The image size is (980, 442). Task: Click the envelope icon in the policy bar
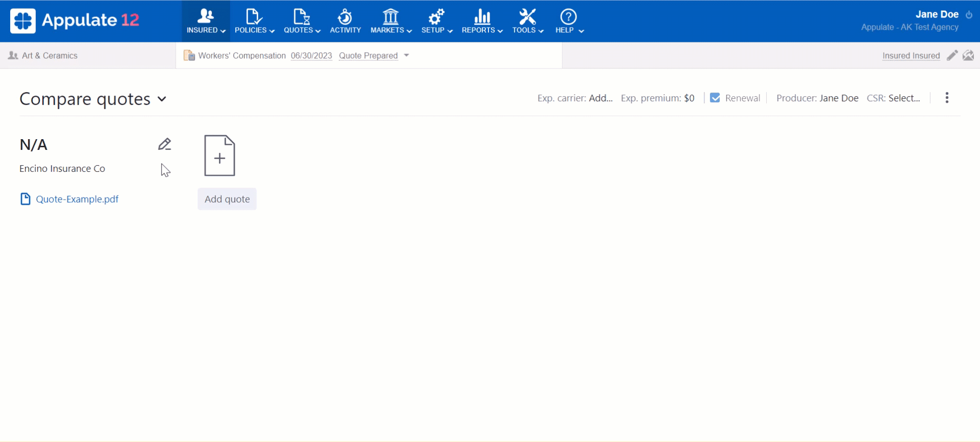(968, 55)
